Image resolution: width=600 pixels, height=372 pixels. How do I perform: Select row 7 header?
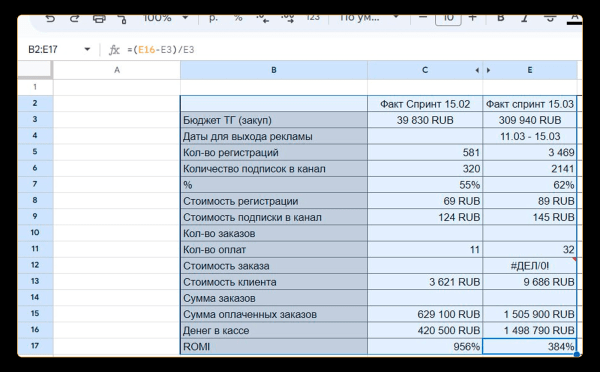point(35,184)
